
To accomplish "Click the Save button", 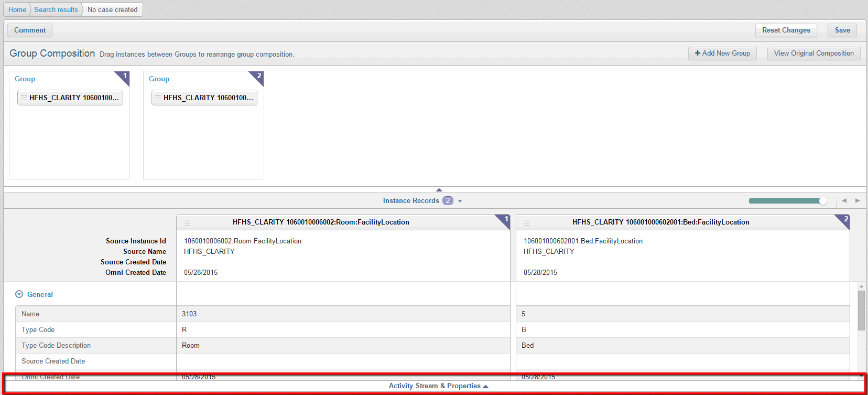I will [x=842, y=30].
